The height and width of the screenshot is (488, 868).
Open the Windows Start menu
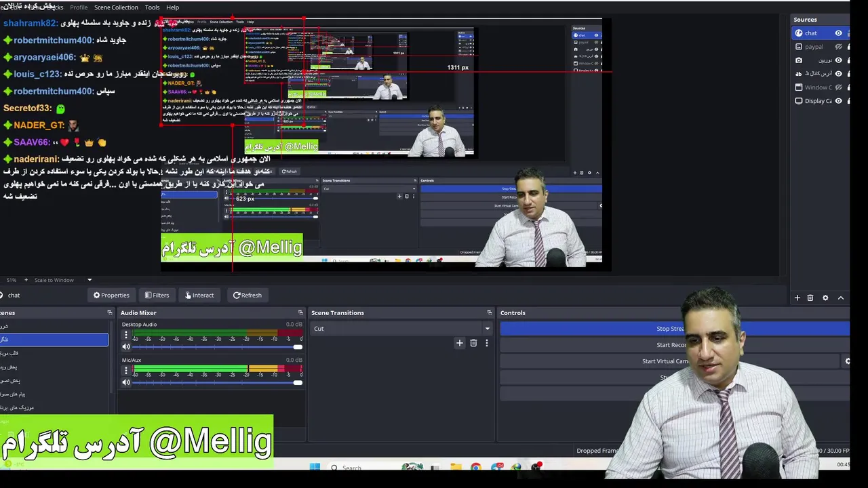tap(315, 468)
